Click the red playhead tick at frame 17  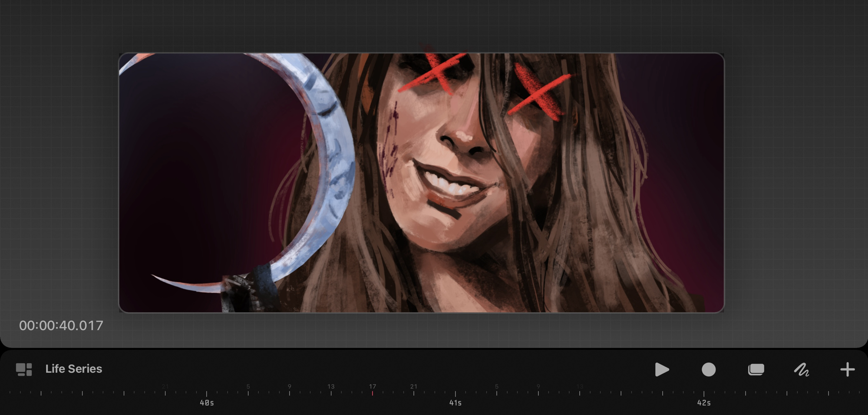[373, 392]
